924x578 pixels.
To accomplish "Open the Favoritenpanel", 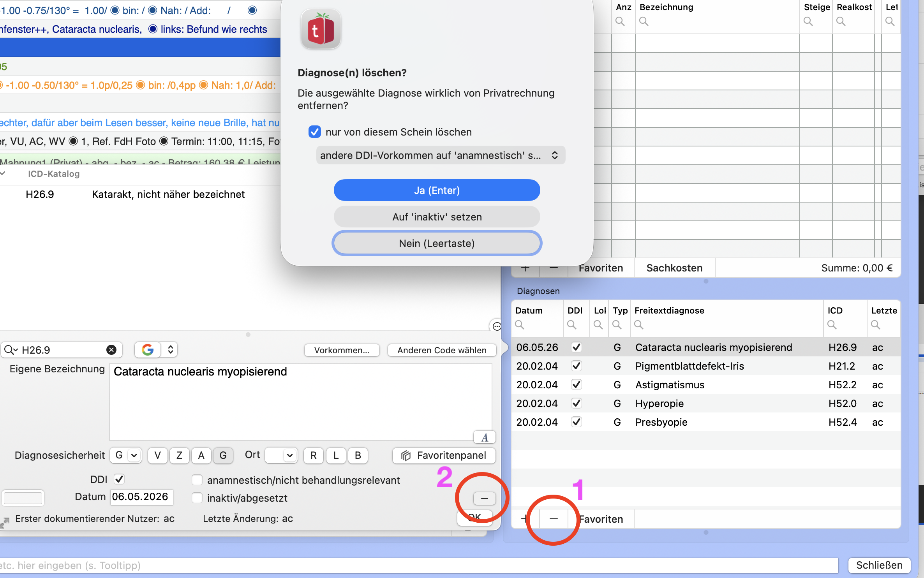I will [x=444, y=455].
